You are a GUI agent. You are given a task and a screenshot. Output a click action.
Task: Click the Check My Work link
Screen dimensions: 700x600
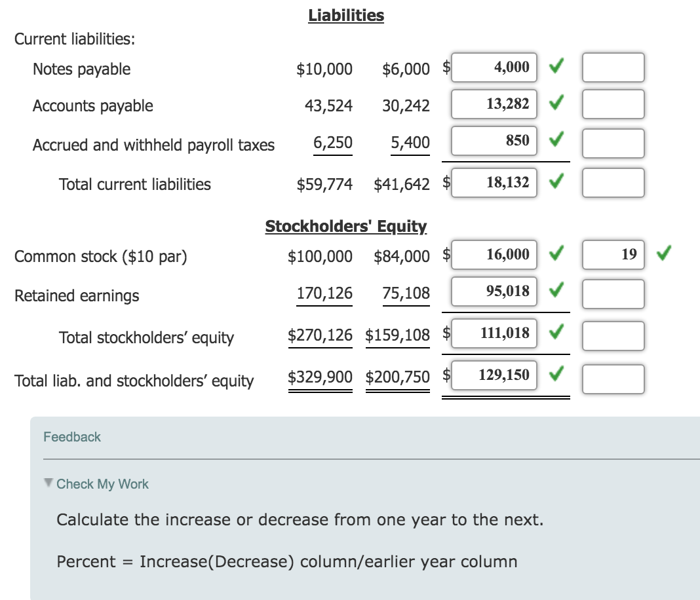[x=102, y=484]
